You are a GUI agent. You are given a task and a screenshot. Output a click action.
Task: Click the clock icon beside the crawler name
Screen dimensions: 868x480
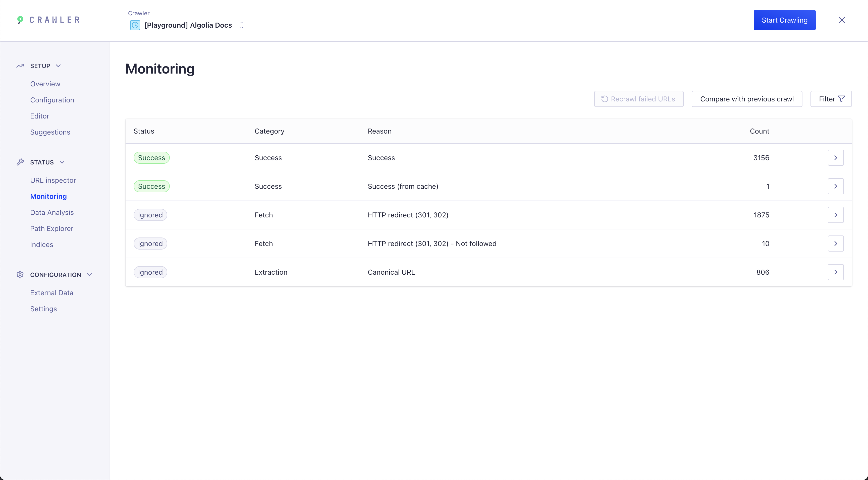135,25
